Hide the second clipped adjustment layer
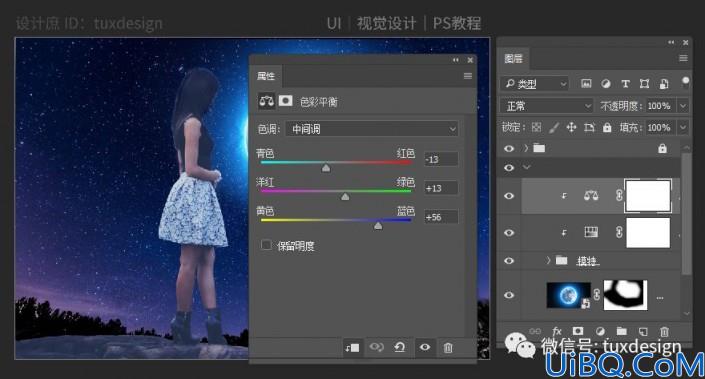Viewport: 705px width, 379px height. click(x=509, y=233)
